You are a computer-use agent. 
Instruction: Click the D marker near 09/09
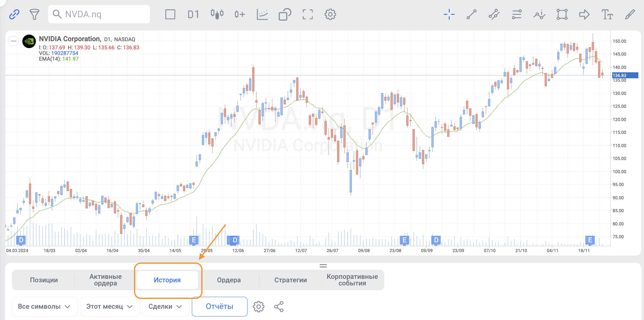[436, 240]
